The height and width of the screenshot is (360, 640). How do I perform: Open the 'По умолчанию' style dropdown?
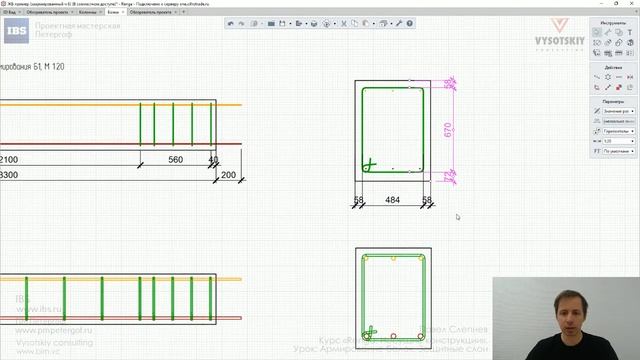[x=619, y=151]
